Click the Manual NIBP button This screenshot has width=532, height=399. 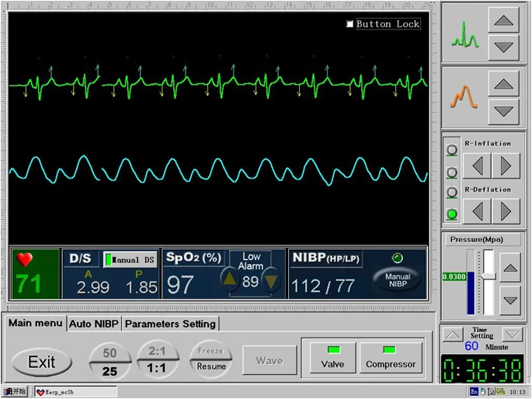coord(398,280)
